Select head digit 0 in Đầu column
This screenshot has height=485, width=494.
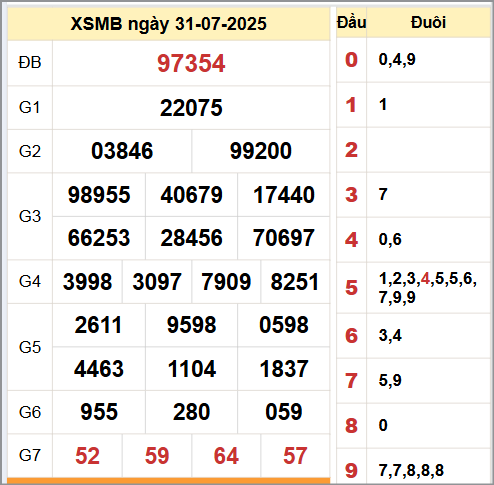pos(351,60)
